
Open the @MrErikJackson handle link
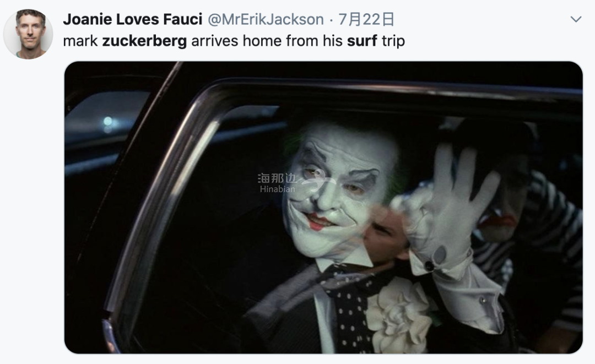pyautogui.click(x=266, y=19)
